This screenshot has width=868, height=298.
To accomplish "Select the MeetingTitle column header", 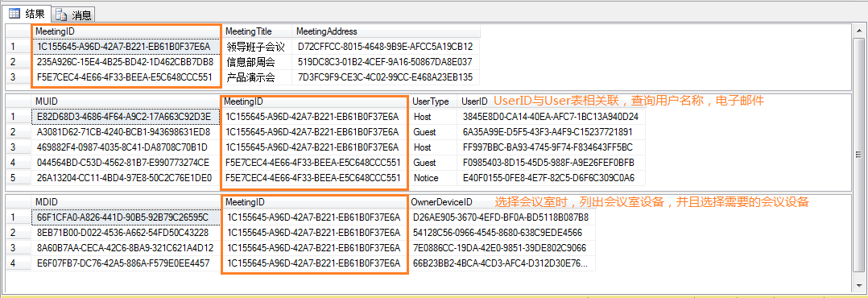I will 256,31.
